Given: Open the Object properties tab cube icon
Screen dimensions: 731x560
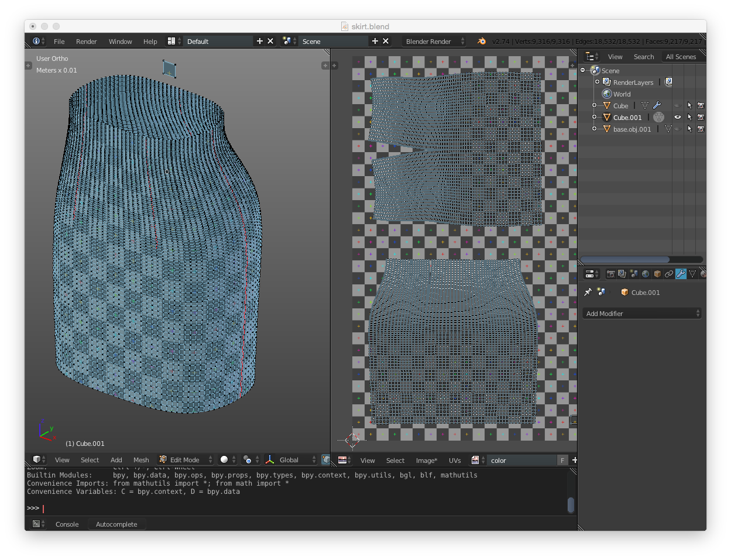Looking at the screenshot, I should pos(657,274).
